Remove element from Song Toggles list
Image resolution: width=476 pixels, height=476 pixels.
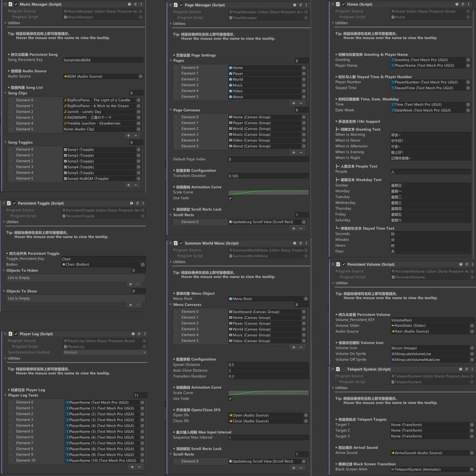tap(136, 185)
